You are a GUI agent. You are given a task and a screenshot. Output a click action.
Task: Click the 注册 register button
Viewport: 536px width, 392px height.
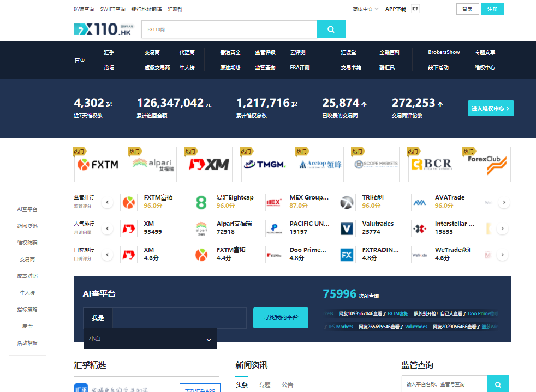tap(492, 9)
